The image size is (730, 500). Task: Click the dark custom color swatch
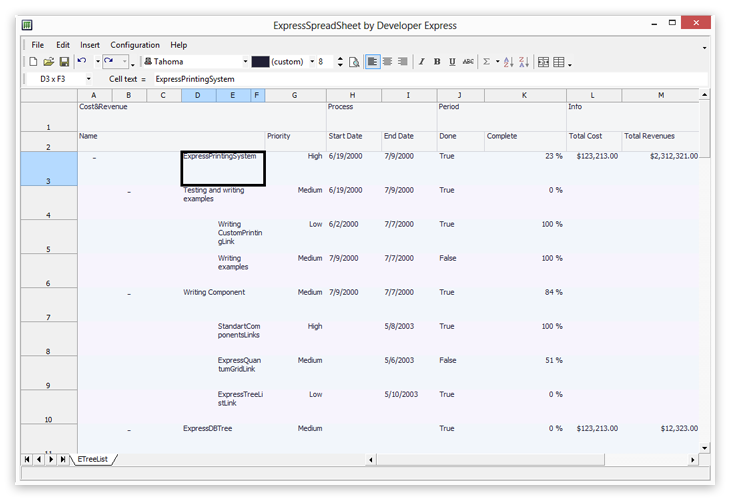[260, 62]
